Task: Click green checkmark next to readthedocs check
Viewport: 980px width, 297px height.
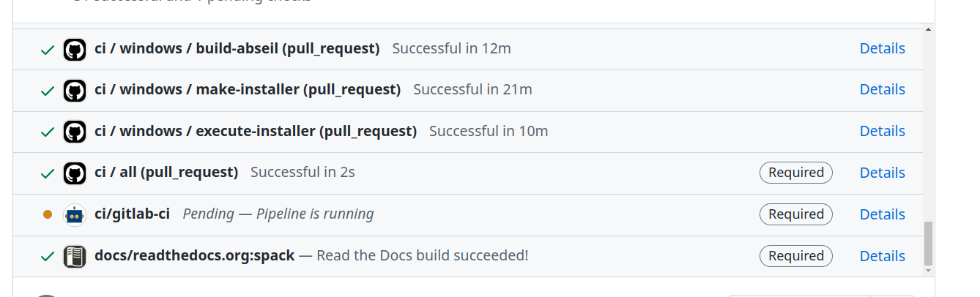Action: pyautogui.click(x=48, y=257)
